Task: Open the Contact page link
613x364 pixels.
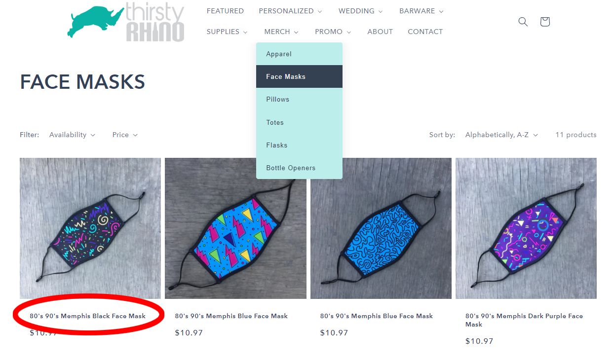Action: point(425,32)
